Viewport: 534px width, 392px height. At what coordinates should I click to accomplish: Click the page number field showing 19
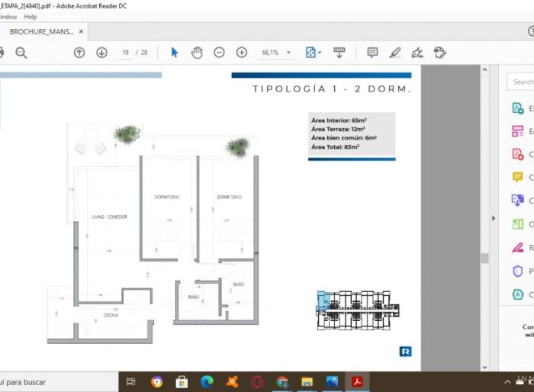pos(125,53)
